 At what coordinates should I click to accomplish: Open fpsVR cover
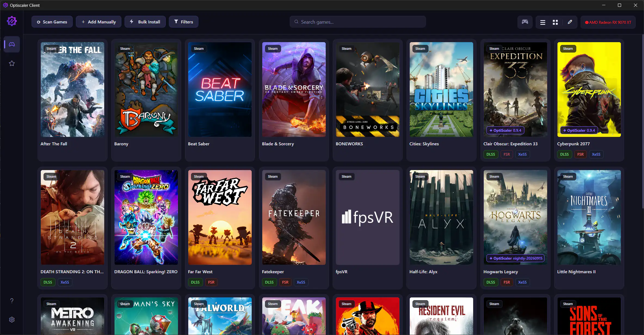368,217
